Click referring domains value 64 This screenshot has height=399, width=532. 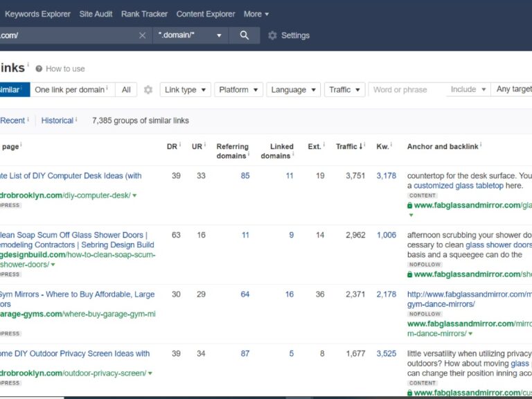click(x=245, y=294)
